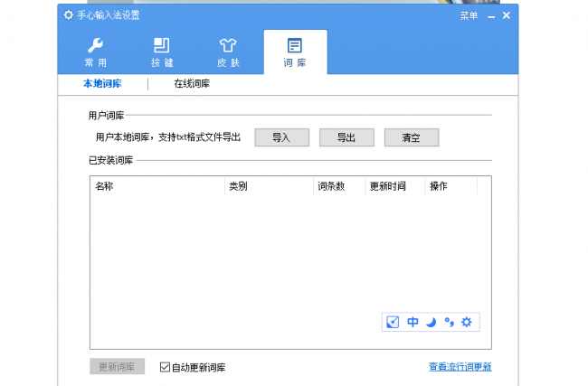
Task: Click the input method logo icon on status bar
Action: tap(393, 322)
